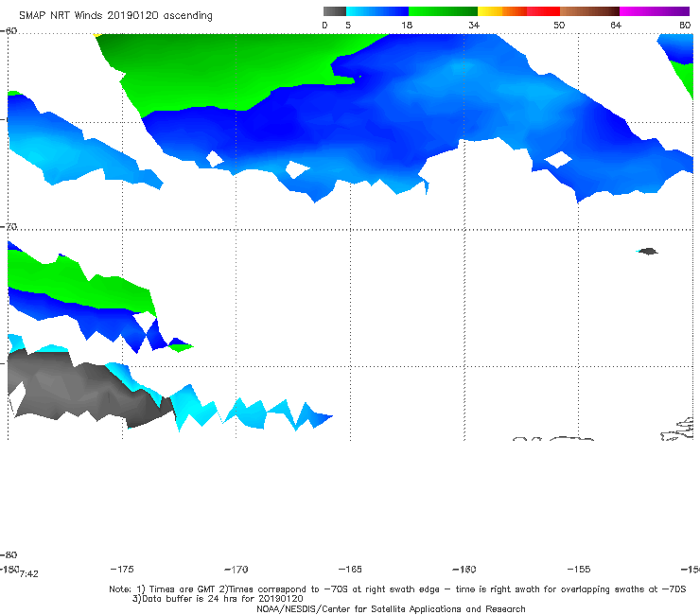700x615 pixels.
Task: Click the swath time label '7:42'
Action: tap(29, 574)
